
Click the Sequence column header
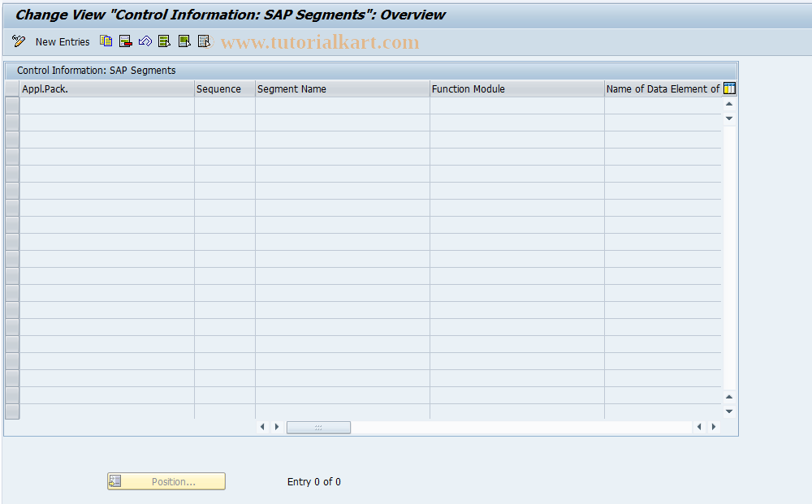[225, 89]
